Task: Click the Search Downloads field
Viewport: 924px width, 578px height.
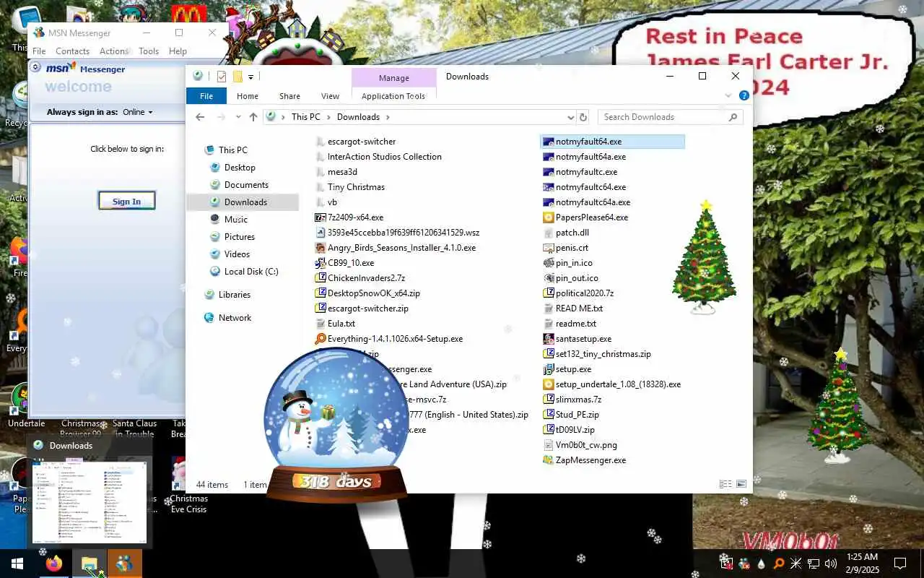Action: pyautogui.click(x=670, y=117)
